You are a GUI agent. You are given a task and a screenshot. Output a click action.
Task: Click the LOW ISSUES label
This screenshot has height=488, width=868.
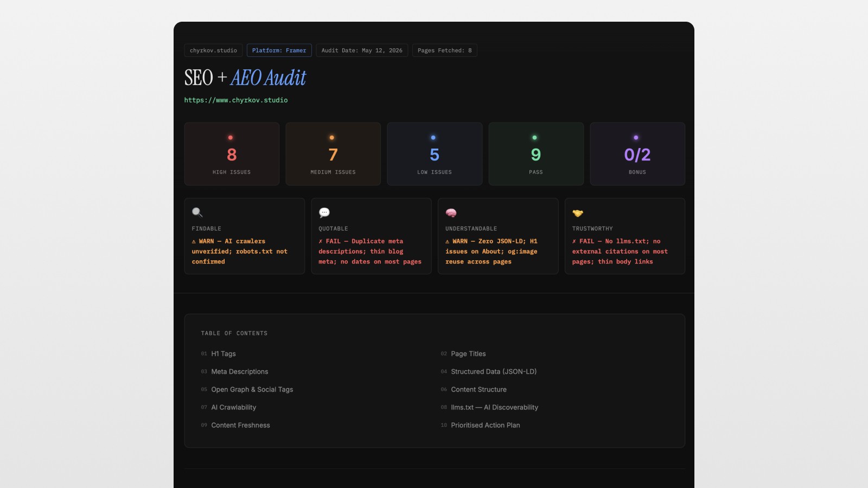click(x=435, y=172)
